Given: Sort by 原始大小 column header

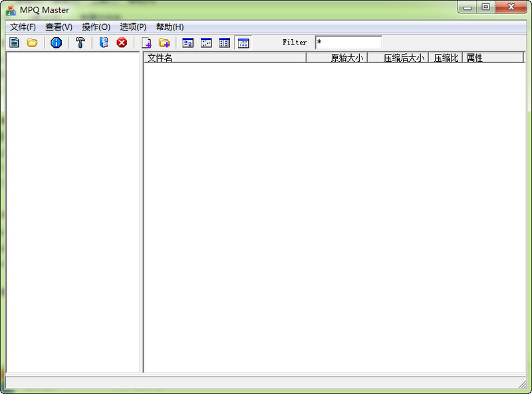Looking at the screenshot, I should coord(336,58).
